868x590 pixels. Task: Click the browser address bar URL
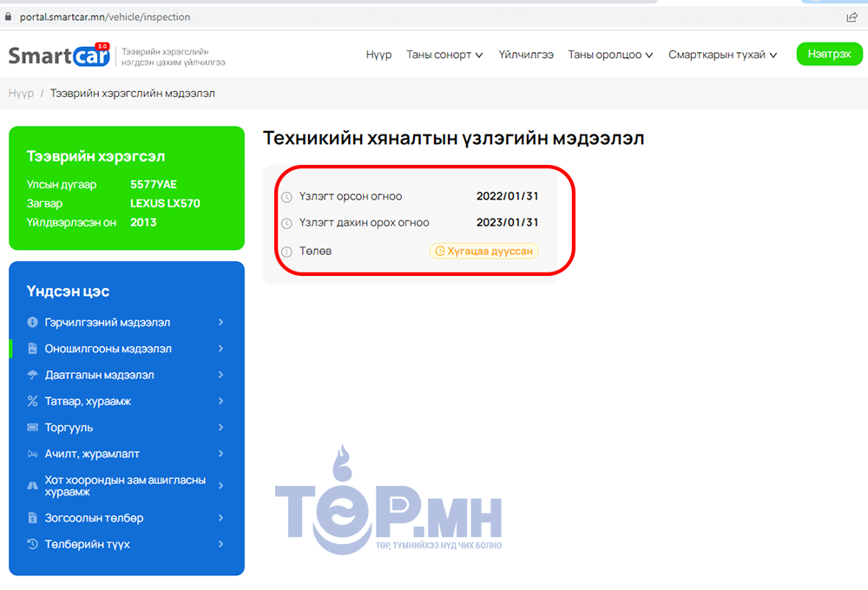pos(105,16)
